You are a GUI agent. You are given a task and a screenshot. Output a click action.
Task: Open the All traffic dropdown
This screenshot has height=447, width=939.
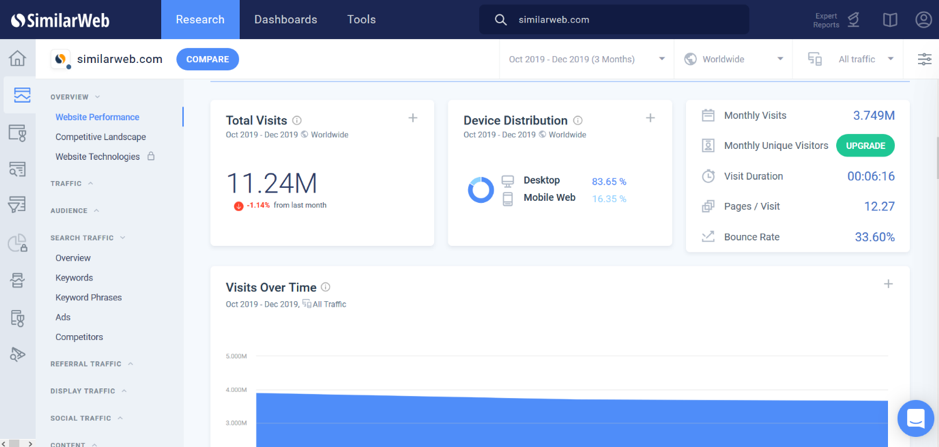(x=850, y=59)
